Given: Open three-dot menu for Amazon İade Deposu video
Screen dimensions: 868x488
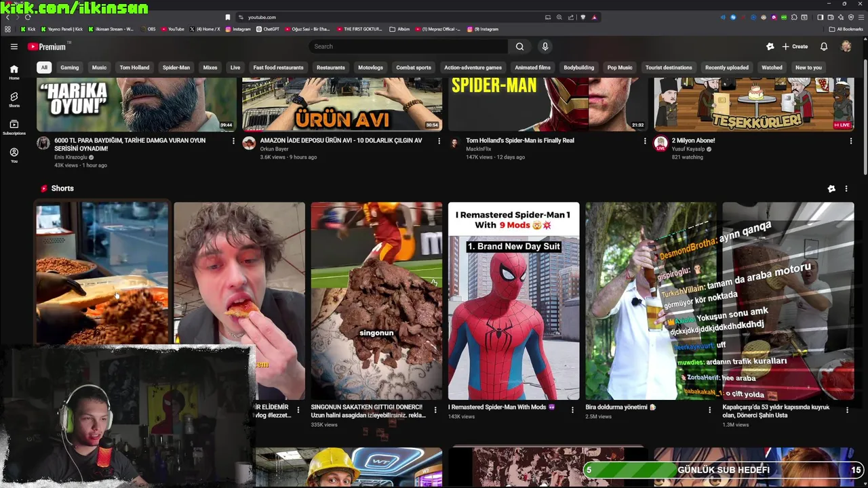Looking at the screenshot, I should coord(439,141).
